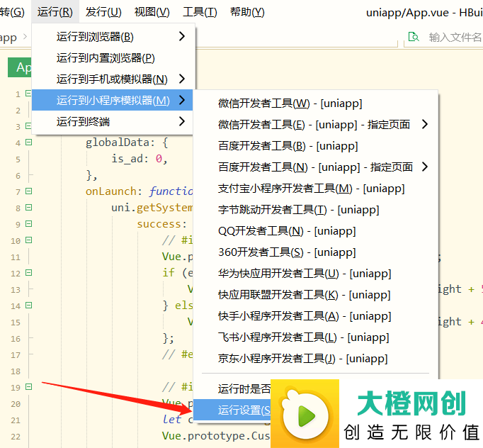The image size is (483, 448).
Task: Open the 视图(V) menu
Action: pos(152,12)
